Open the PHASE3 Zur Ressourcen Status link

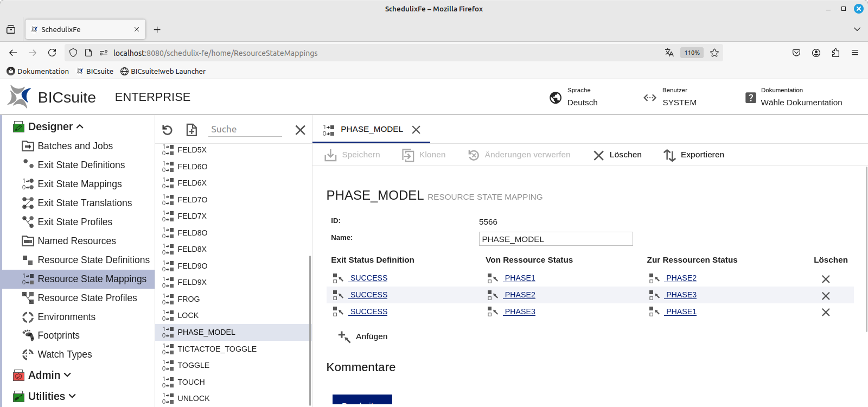681,295
